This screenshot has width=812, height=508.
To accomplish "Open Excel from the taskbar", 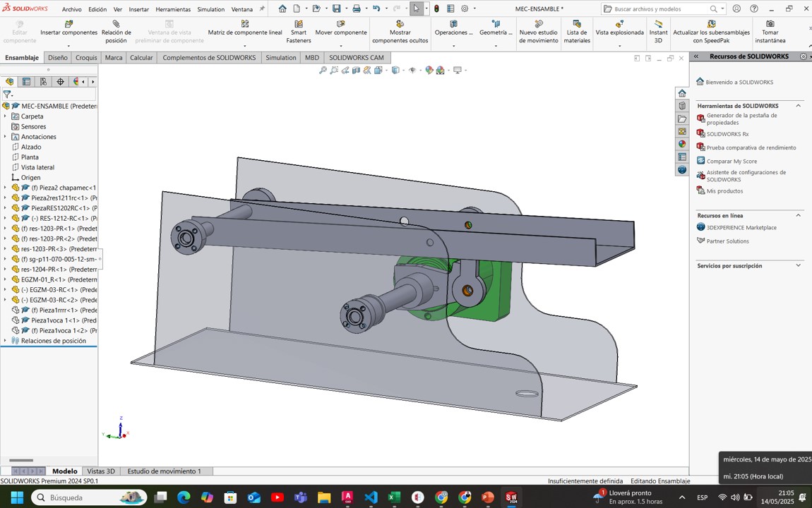I will [394, 497].
